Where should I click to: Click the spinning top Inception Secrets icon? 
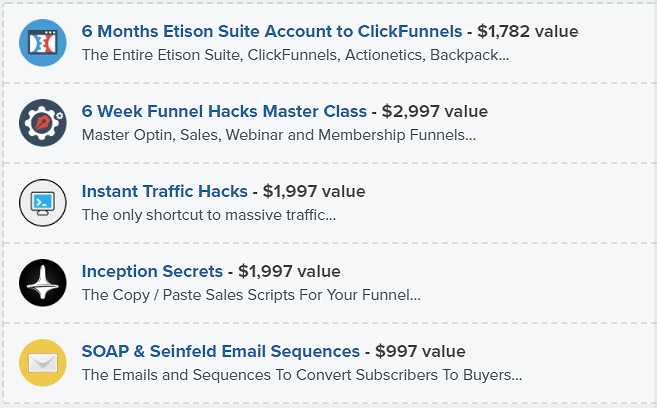[43, 283]
